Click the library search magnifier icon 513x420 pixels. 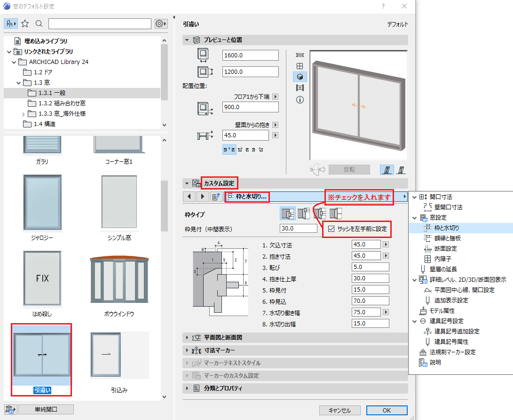pyautogui.click(x=39, y=24)
